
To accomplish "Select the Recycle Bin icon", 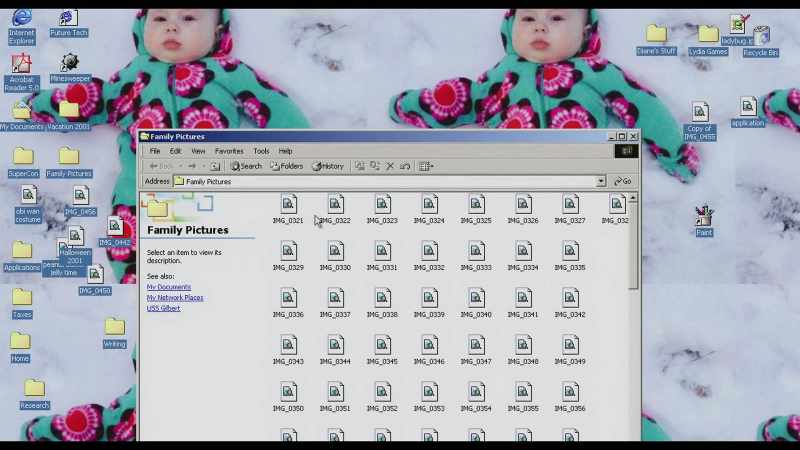I will pos(761,41).
